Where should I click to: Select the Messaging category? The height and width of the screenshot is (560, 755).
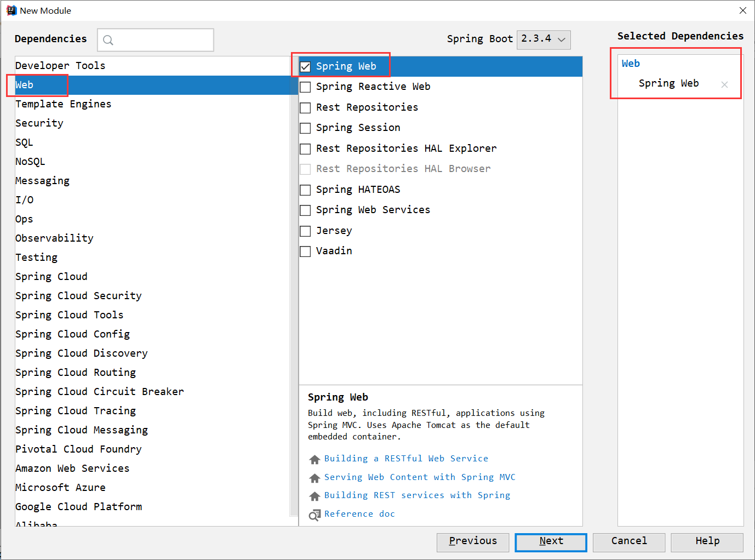[x=152, y=181]
